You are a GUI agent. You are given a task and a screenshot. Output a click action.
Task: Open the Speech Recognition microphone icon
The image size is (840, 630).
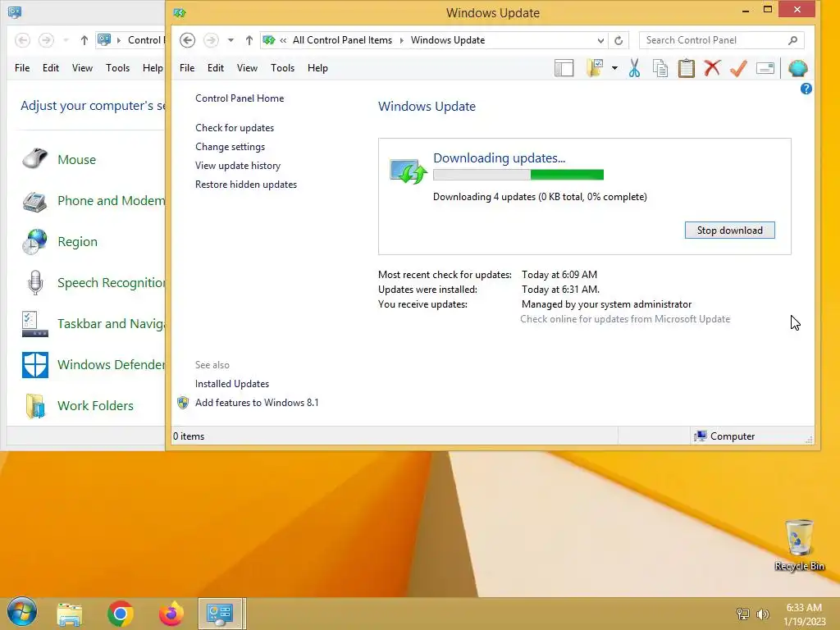point(34,283)
